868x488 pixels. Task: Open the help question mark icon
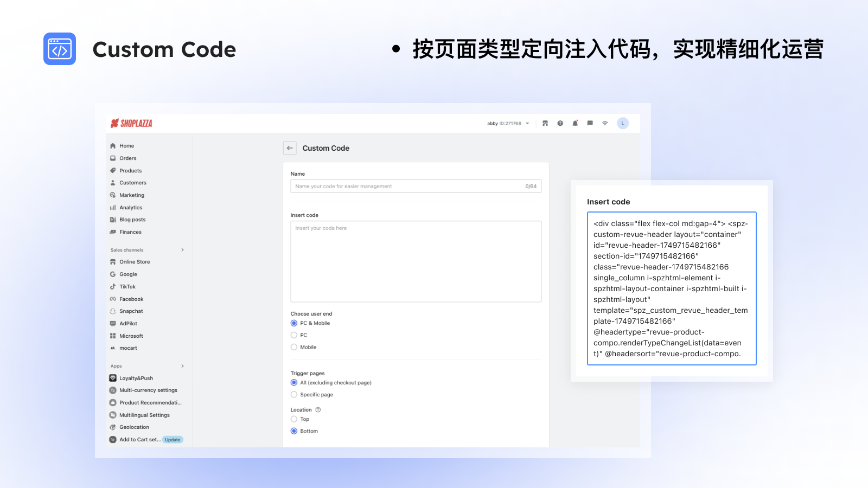(x=560, y=124)
